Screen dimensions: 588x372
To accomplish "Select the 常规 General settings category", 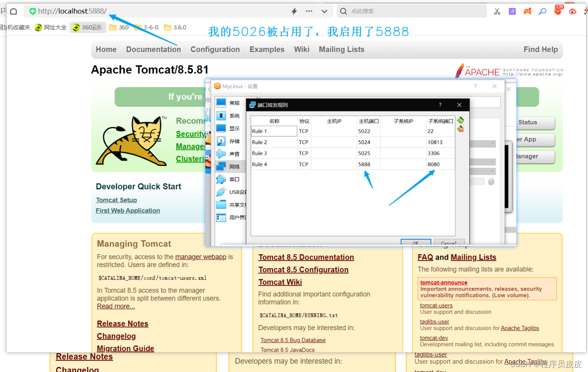I will pos(229,103).
